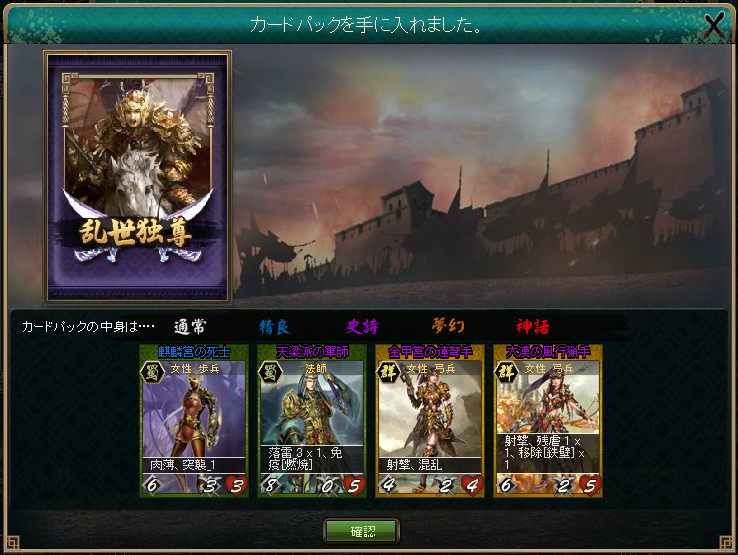Open the 乱世独尊 card pack image
738x555 pixels.
137,176
